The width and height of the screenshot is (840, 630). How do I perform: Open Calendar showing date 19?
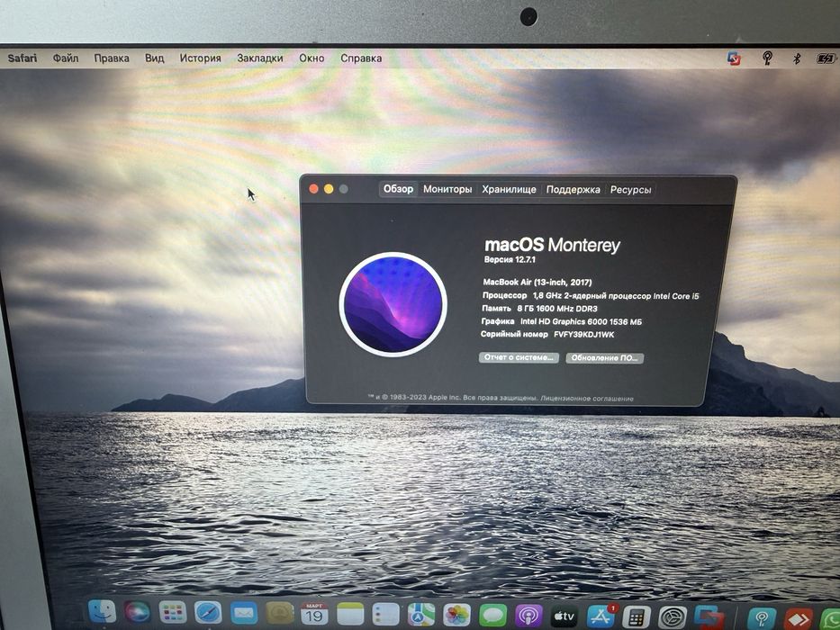[x=314, y=614]
